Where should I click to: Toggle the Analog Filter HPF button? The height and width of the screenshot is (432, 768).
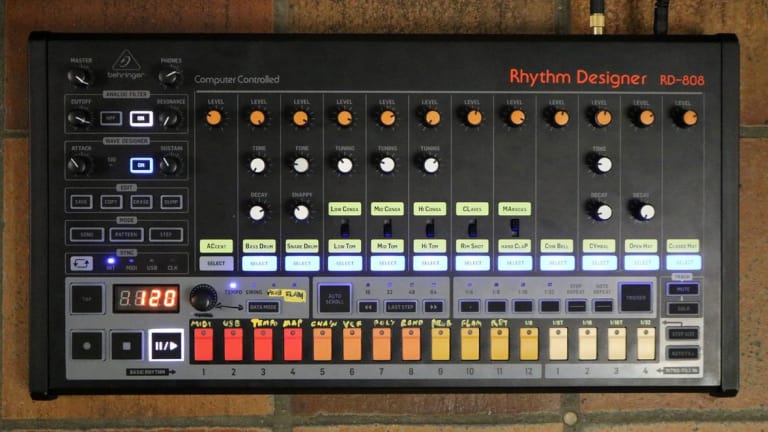111,118
